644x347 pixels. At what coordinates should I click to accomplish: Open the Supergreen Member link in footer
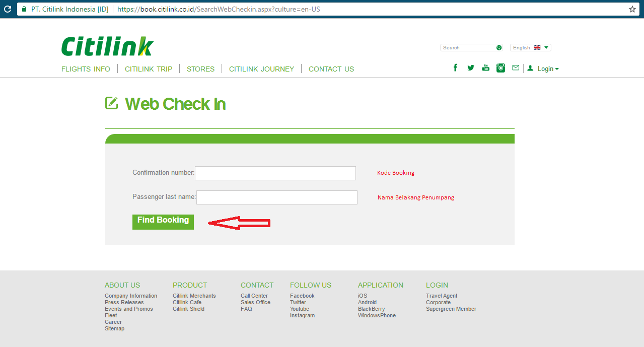451,309
